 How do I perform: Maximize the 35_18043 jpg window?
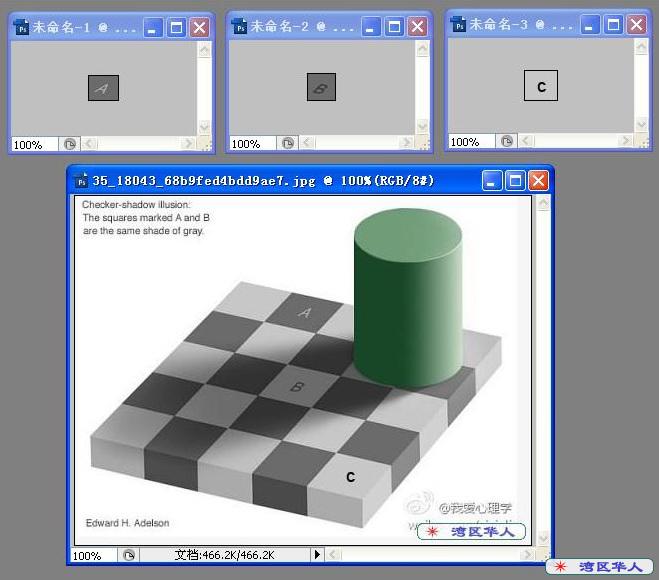pos(515,181)
